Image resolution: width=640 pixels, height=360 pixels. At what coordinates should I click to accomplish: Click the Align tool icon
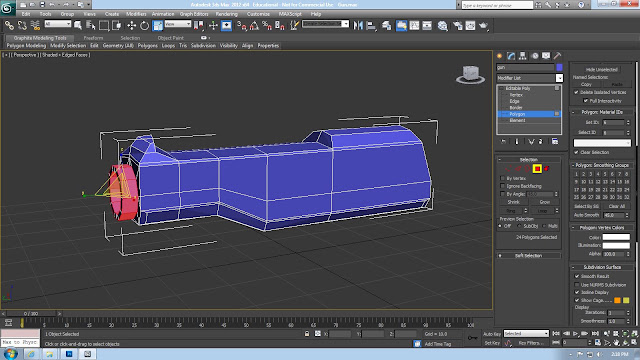point(371,26)
